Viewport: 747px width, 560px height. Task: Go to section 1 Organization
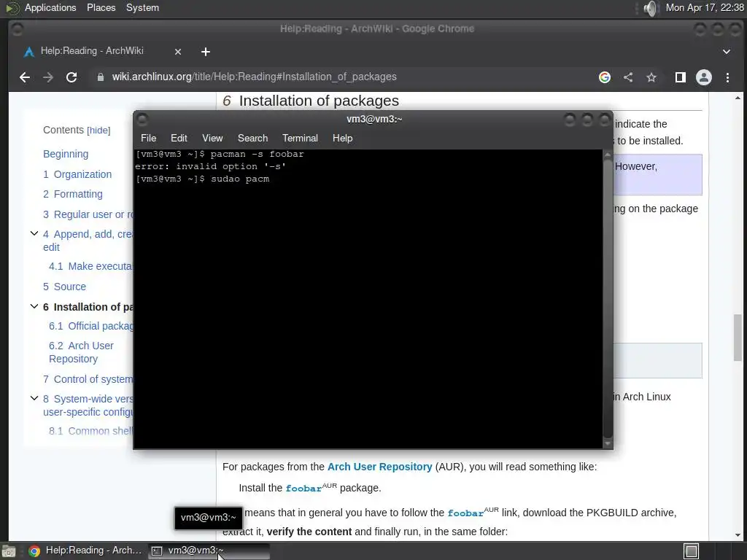[x=77, y=174]
